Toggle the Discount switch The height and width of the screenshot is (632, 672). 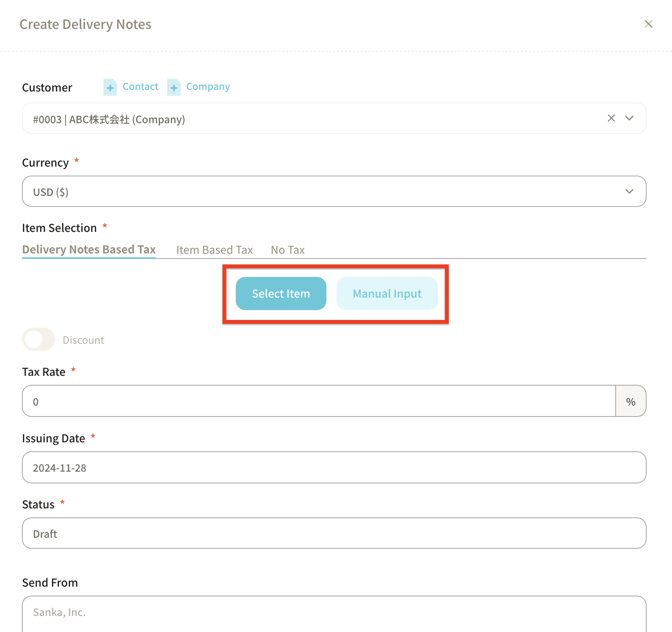38,339
